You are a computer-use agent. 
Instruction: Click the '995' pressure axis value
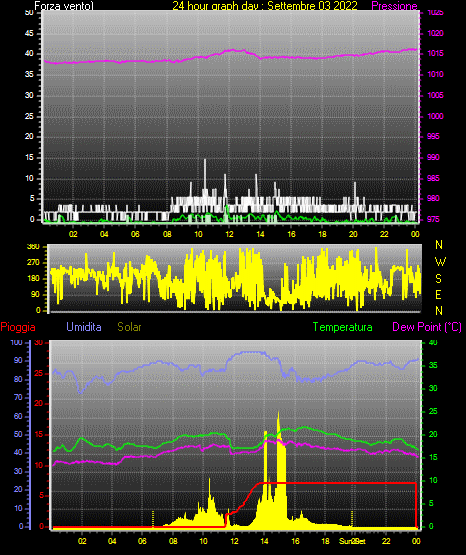433,136
